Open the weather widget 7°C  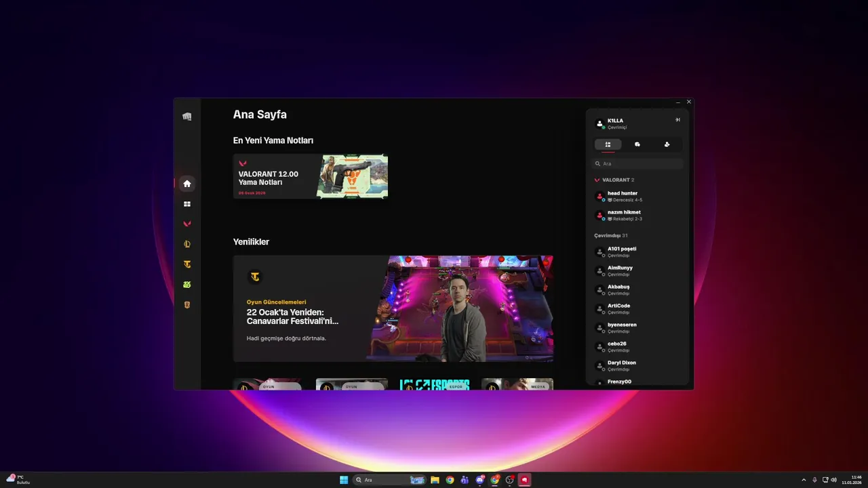click(19, 480)
